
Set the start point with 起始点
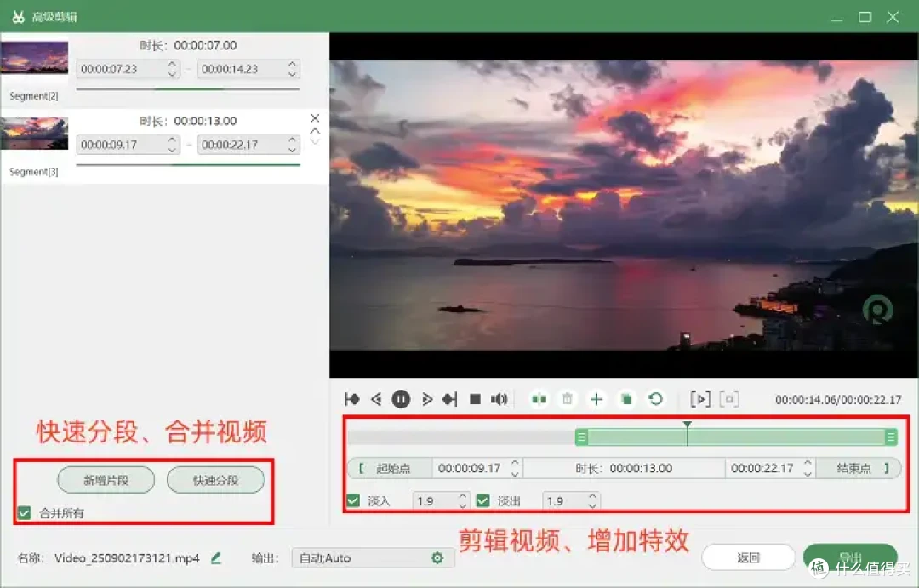coord(390,468)
